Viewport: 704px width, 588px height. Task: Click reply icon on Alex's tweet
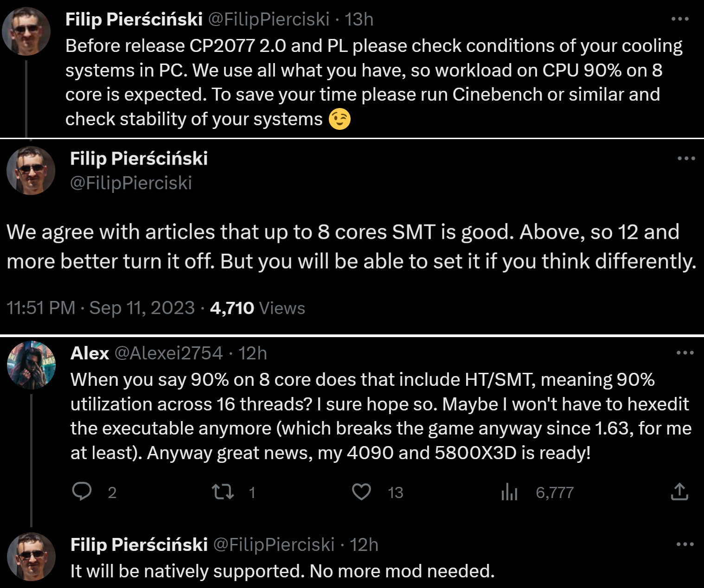tap(82, 492)
